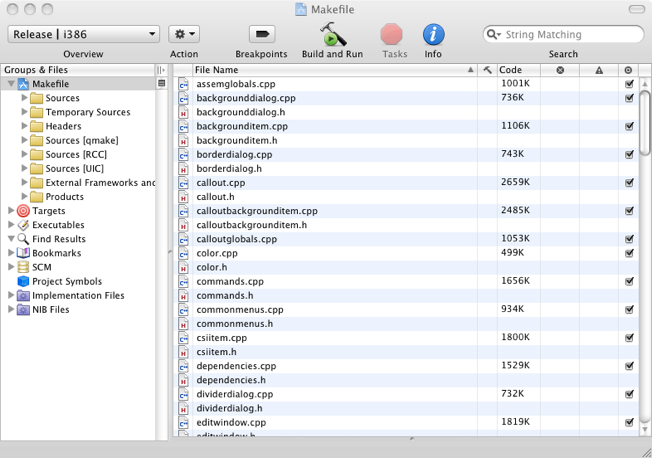Expand the Headers folder disclosure triangle
This screenshot has height=458, width=652.
[x=25, y=126]
